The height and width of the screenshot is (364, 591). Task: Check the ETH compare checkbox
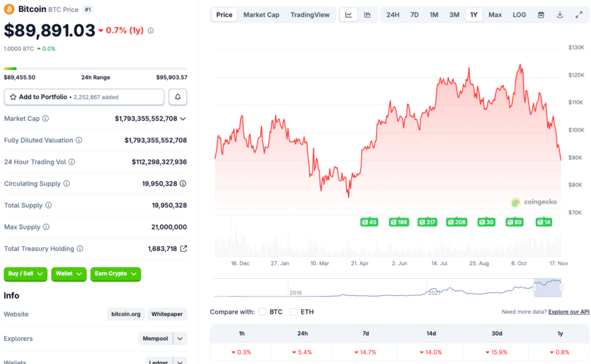pyautogui.click(x=293, y=312)
